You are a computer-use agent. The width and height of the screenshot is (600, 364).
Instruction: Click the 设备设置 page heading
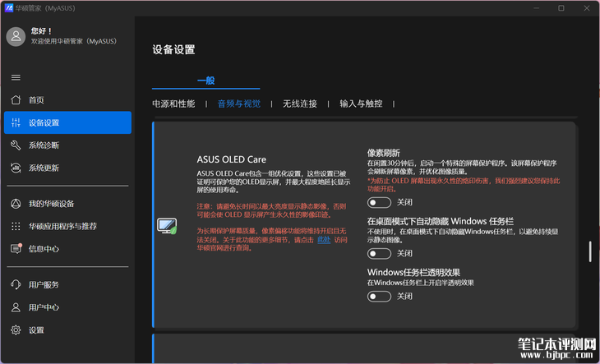click(x=173, y=49)
